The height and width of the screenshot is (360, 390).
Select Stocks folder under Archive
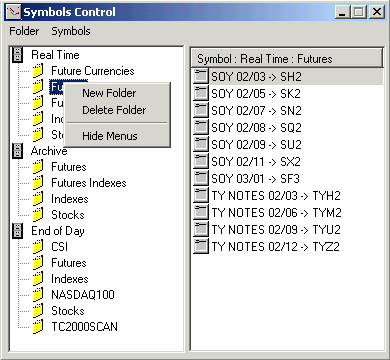(68, 215)
